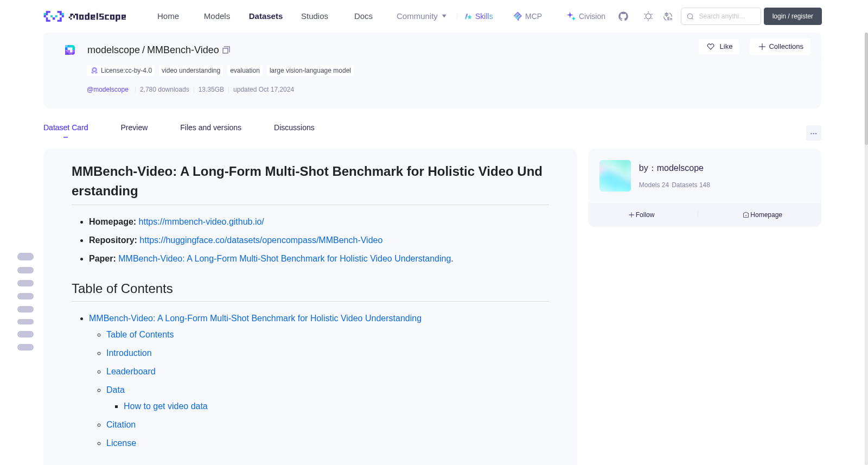Open the Docs menu item
The height and width of the screenshot is (465, 868).
pos(363,16)
